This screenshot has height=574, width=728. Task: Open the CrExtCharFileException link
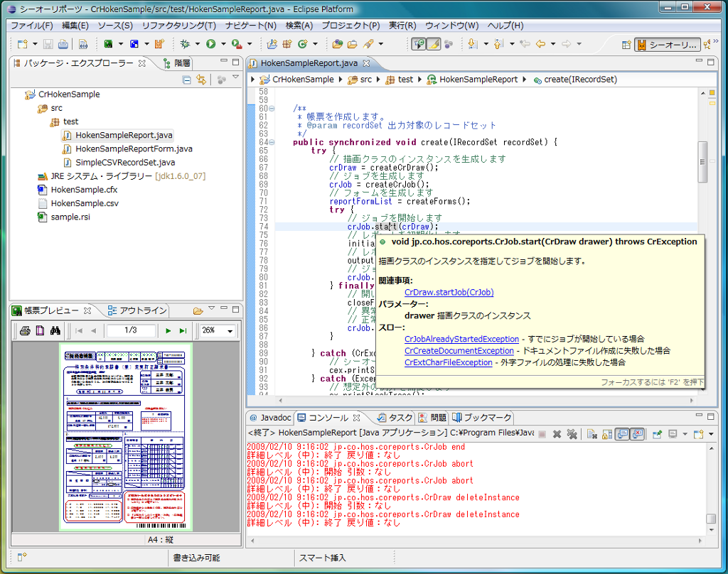tap(448, 362)
